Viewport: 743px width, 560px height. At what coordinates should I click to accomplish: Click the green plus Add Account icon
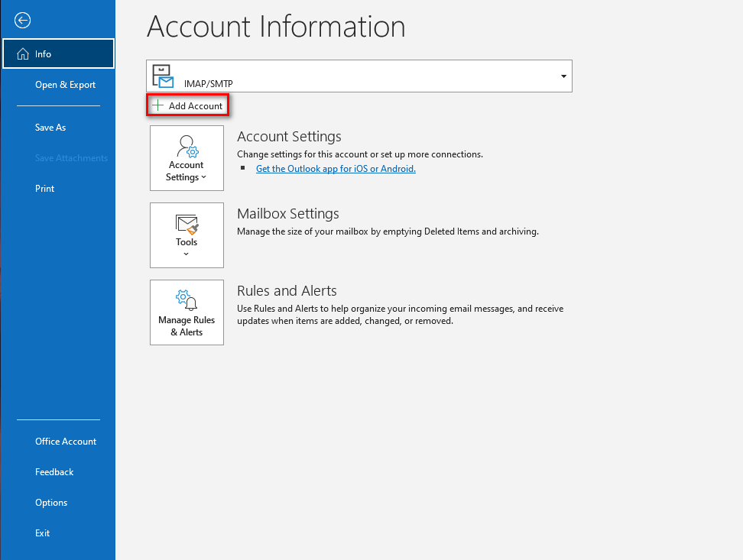pyautogui.click(x=157, y=105)
